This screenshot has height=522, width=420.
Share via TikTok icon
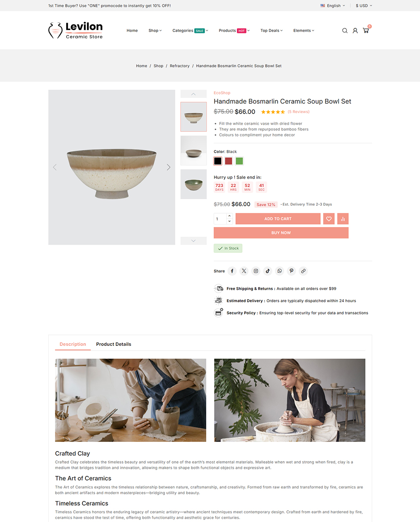268,271
